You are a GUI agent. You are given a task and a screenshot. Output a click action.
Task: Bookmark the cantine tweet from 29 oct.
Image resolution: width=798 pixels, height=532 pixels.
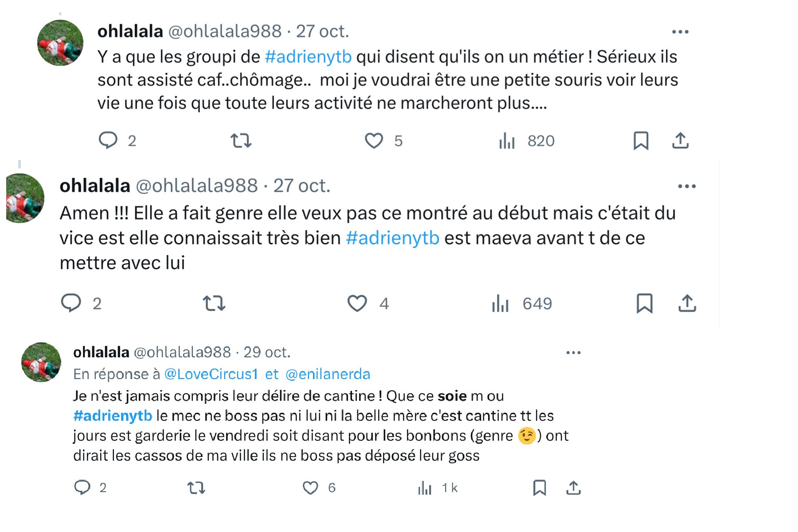[x=539, y=488]
